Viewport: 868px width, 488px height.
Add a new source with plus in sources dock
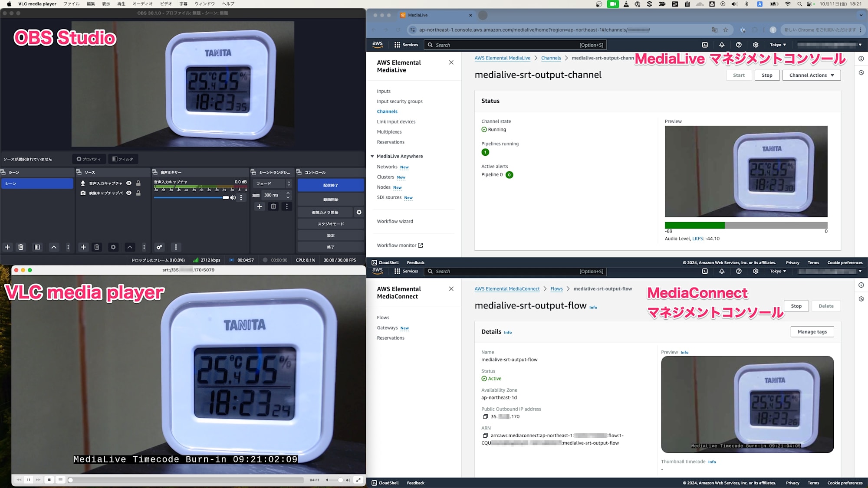[83, 247]
